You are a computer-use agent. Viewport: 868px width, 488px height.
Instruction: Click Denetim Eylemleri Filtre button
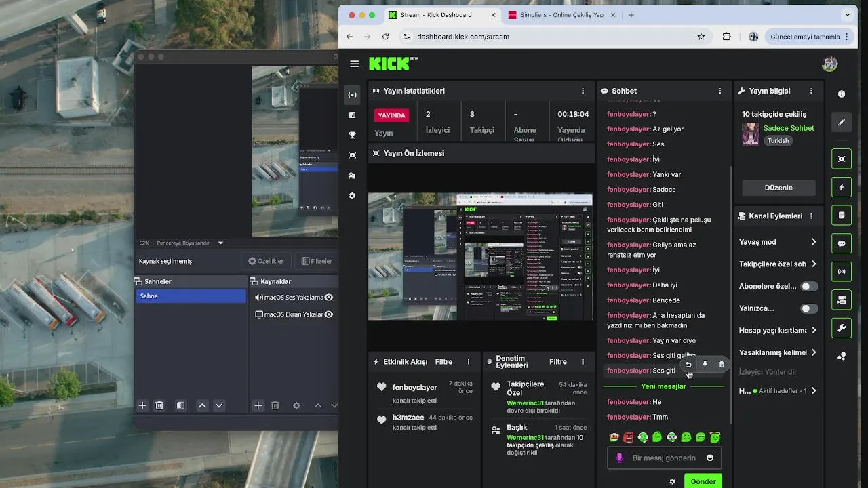click(x=558, y=362)
